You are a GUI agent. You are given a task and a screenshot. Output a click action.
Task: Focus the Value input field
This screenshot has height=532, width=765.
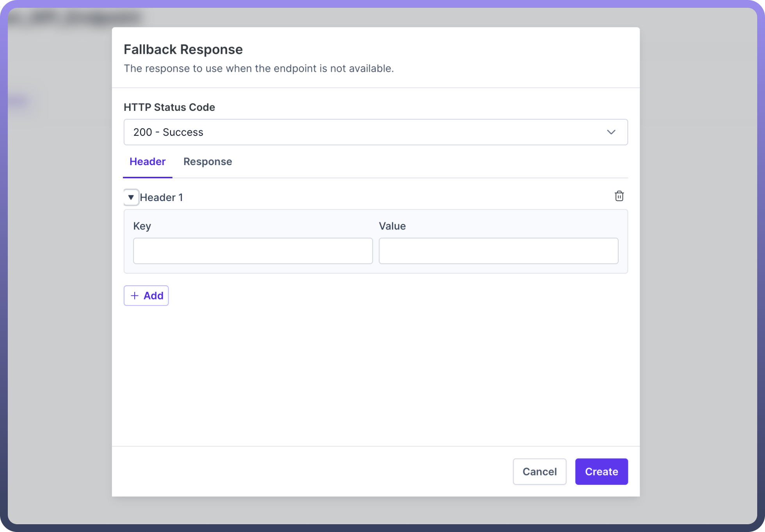pyautogui.click(x=498, y=251)
